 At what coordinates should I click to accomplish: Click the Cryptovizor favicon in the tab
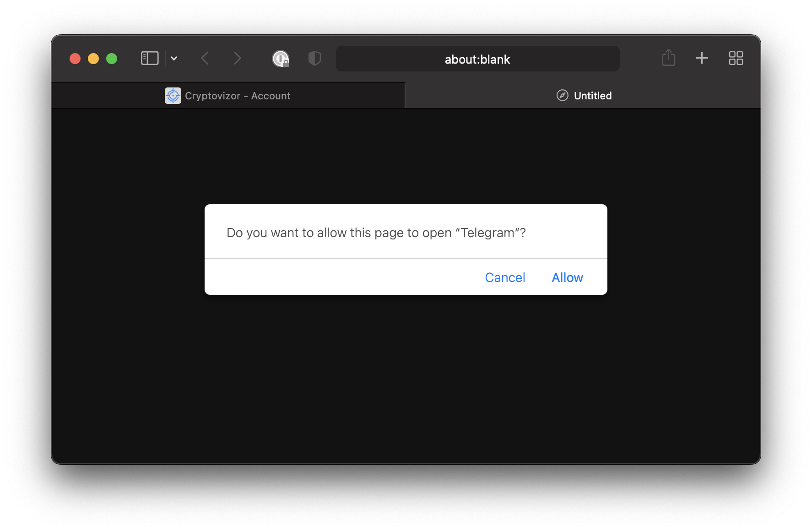(173, 96)
